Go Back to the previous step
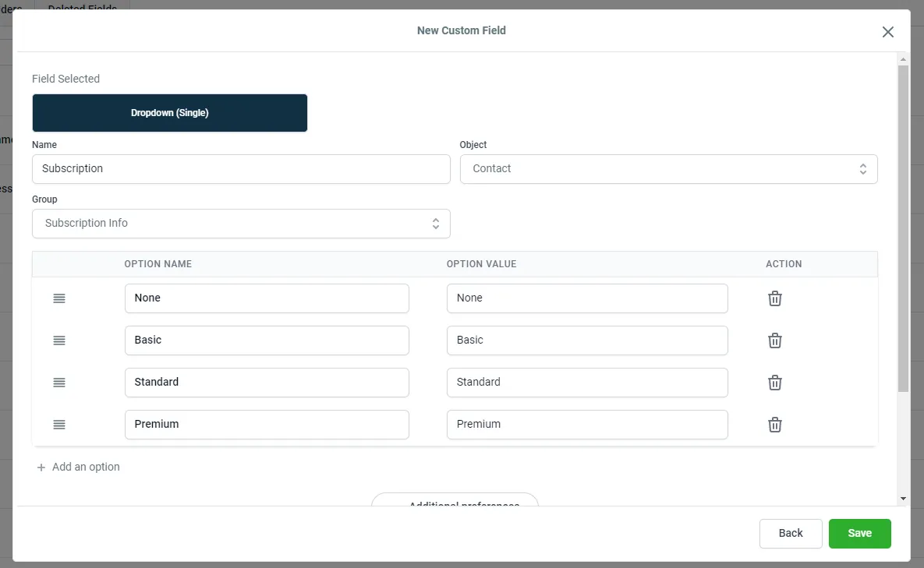 (790, 533)
